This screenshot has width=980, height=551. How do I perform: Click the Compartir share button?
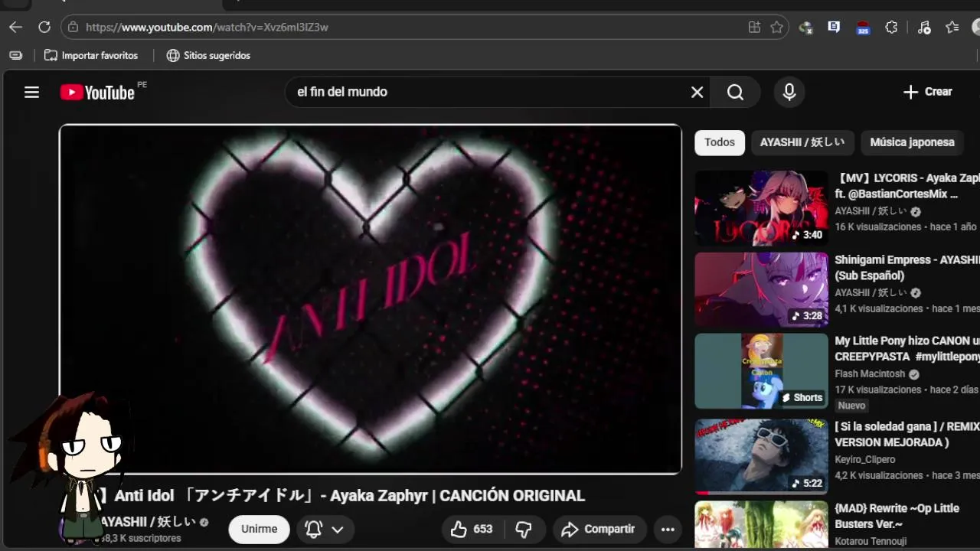(598, 529)
